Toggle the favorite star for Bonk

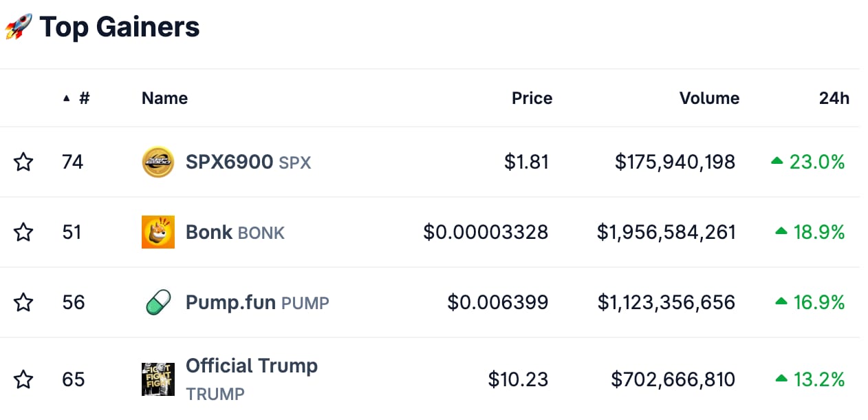pyautogui.click(x=24, y=232)
